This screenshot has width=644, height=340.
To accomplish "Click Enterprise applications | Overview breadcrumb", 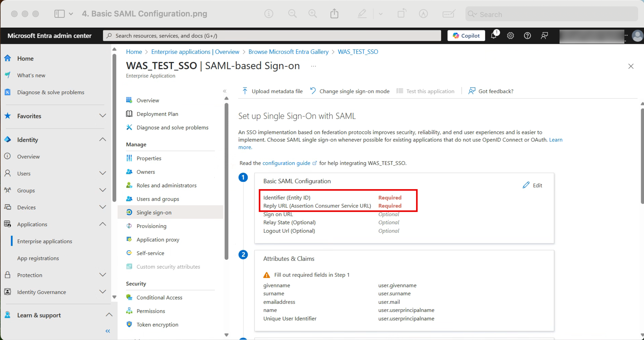I will point(195,52).
